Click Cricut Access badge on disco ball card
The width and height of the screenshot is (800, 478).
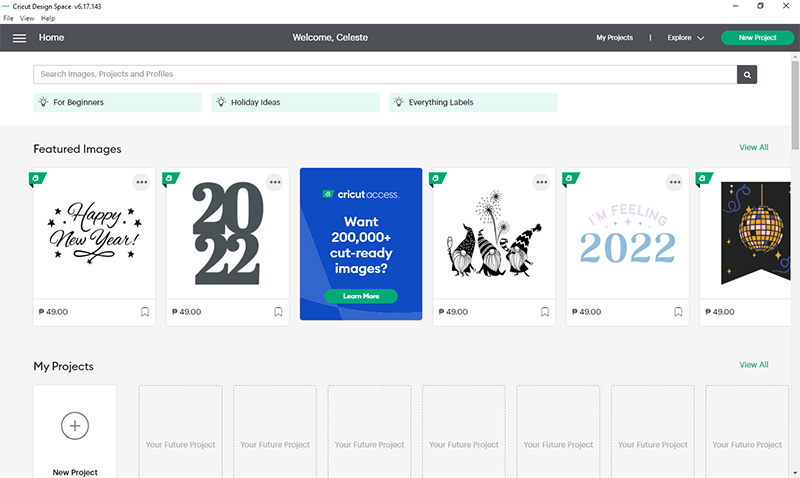point(704,179)
